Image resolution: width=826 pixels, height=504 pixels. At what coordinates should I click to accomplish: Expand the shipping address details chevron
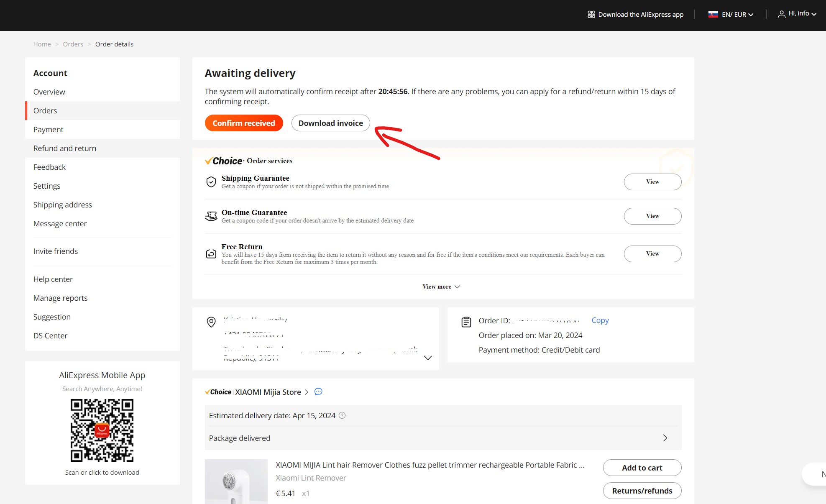(x=428, y=358)
